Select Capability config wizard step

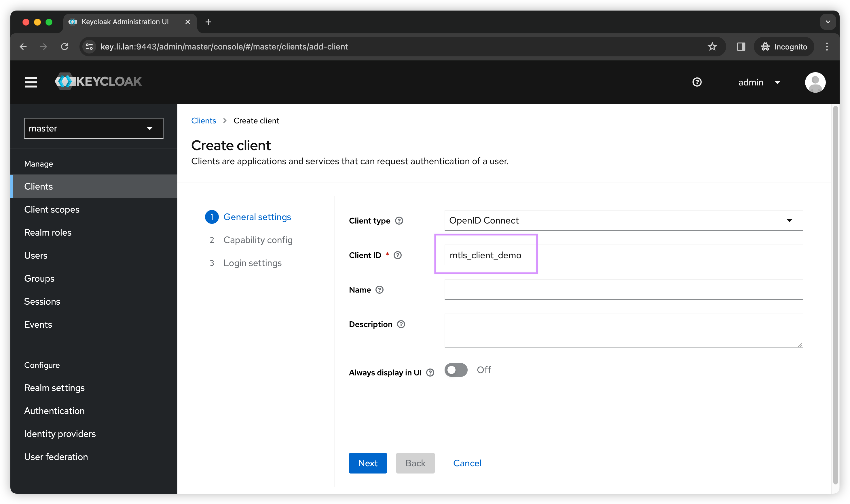(x=258, y=240)
